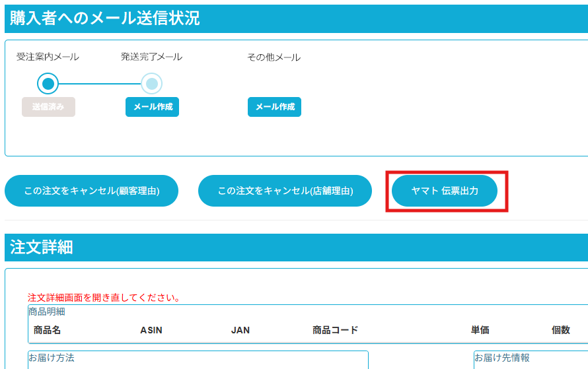This screenshot has width=588, height=369.
Task: Click the 商品名 column header
Action: click(47, 330)
